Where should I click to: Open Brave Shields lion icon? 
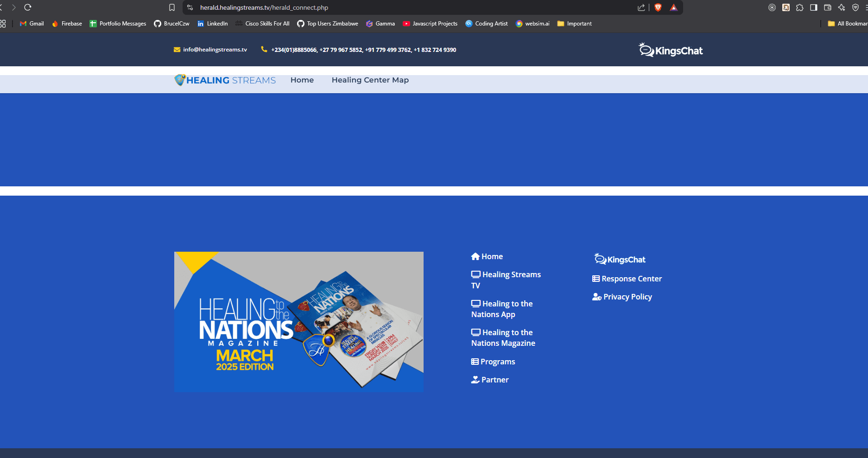tap(658, 7)
